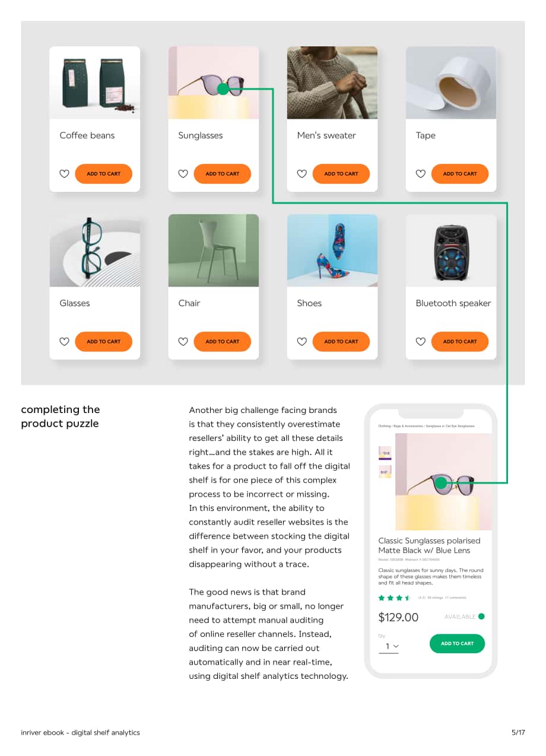
Task: Open the Qty dropdown on phone mockup
Action: [x=389, y=646]
